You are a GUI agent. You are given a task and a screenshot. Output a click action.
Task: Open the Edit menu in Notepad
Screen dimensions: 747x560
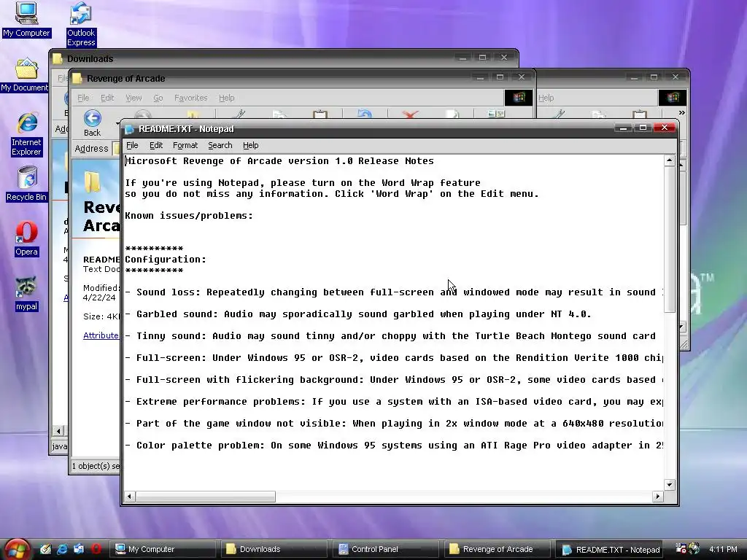(156, 145)
